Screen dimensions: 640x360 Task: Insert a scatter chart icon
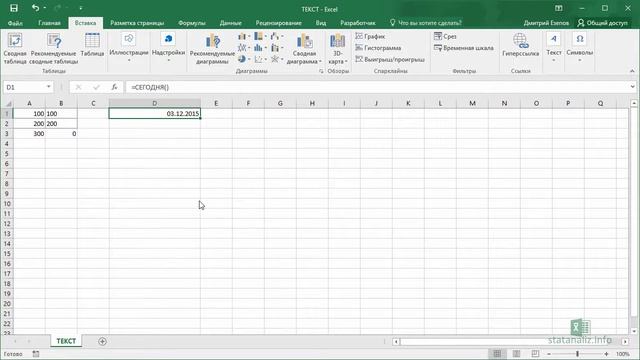[x=258, y=60]
